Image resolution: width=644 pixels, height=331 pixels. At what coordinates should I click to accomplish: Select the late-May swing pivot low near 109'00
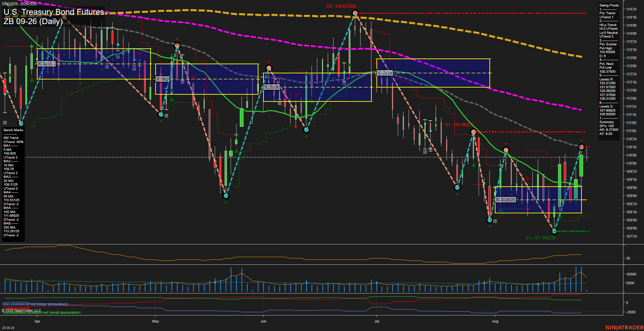[x=226, y=195]
